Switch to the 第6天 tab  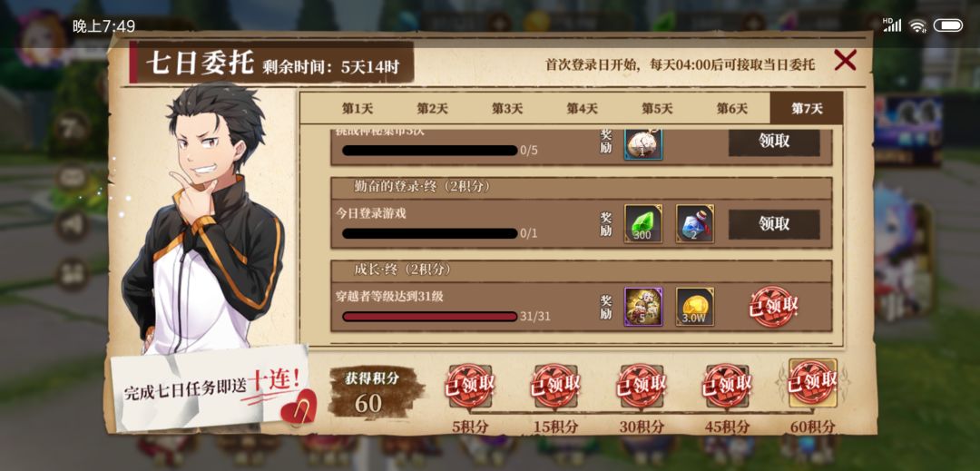point(732,108)
